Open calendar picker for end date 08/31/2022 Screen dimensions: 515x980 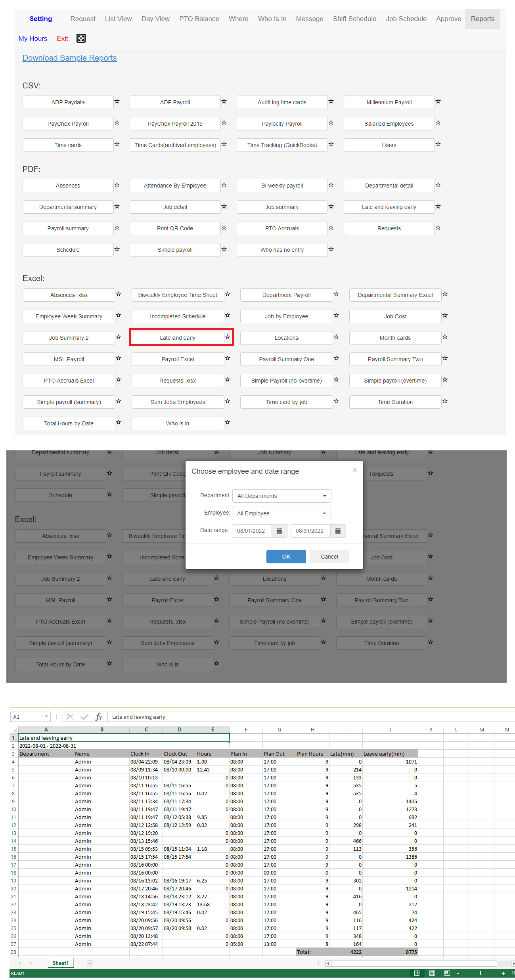click(x=338, y=531)
